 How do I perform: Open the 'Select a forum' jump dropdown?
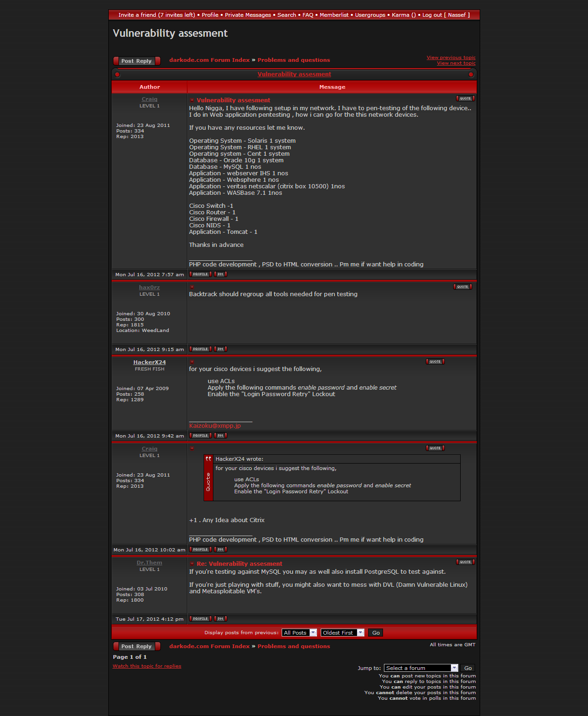421,668
